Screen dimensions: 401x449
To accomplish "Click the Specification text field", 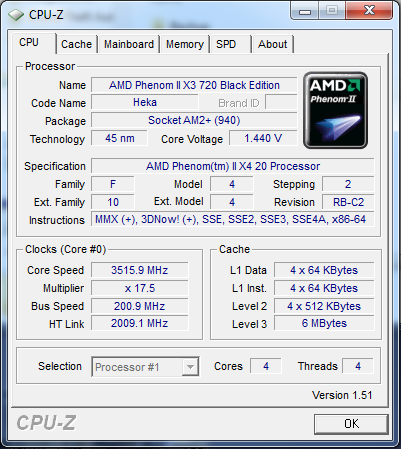I will click(233, 166).
